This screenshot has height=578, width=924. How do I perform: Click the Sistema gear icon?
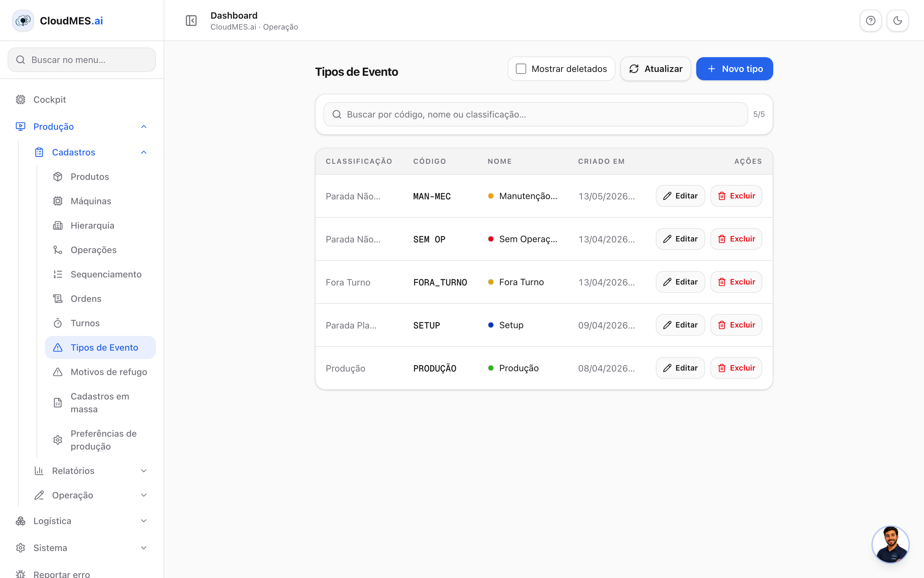(21, 548)
